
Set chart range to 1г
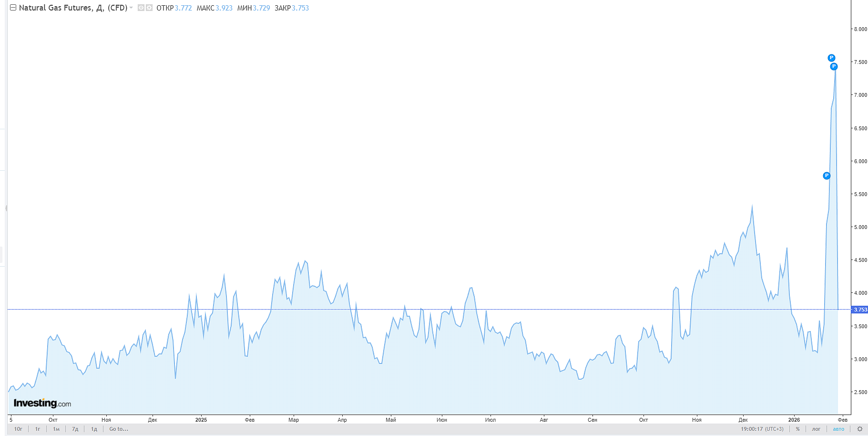click(37, 429)
